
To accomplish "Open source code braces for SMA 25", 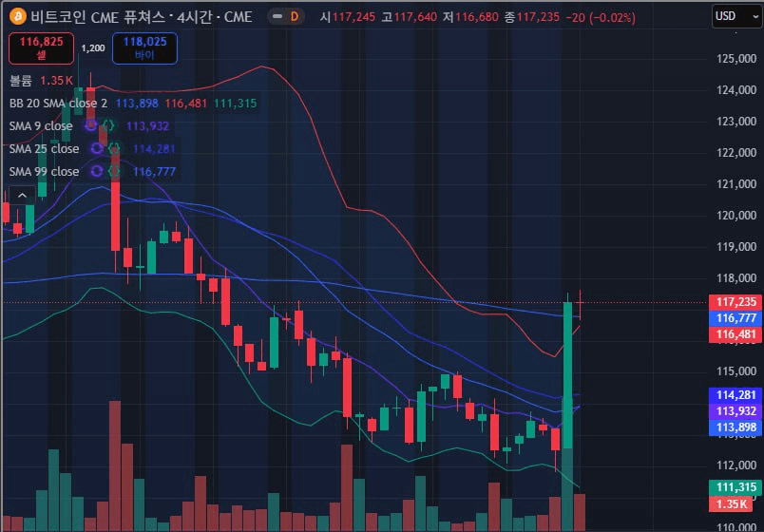I will pyautogui.click(x=114, y=148).
